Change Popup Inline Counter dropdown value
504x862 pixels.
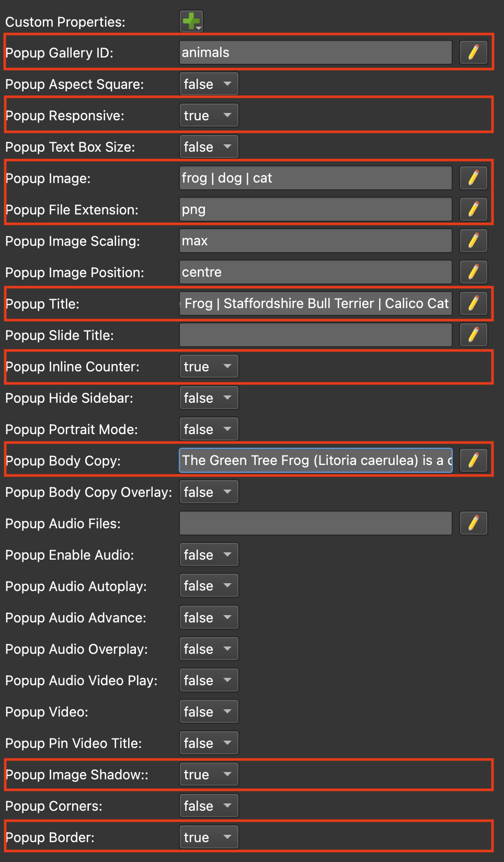click(x=209, y=366)
